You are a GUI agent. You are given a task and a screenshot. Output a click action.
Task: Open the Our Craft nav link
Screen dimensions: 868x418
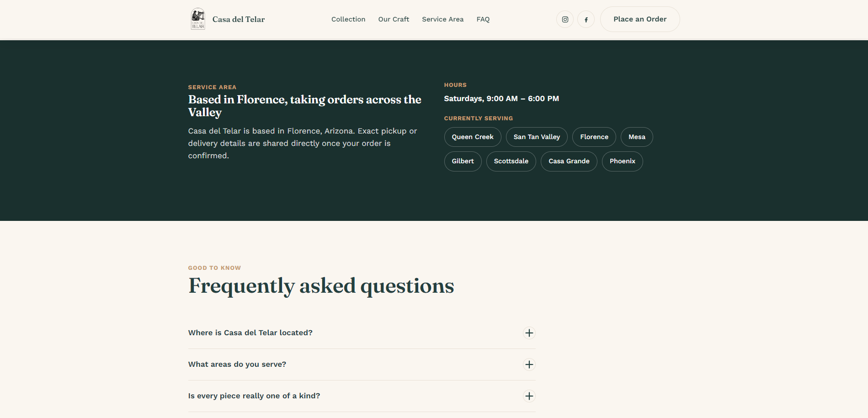pos(394,19)
